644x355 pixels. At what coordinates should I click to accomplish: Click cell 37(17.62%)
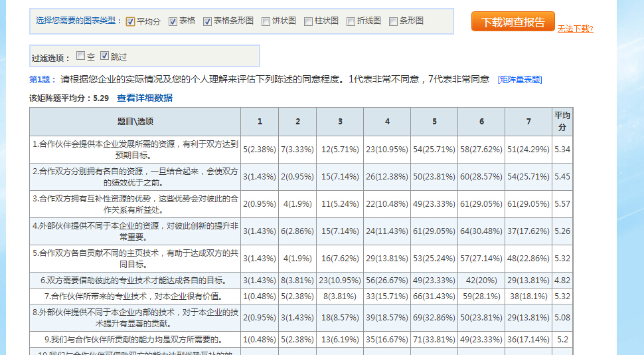coord(528,231)
